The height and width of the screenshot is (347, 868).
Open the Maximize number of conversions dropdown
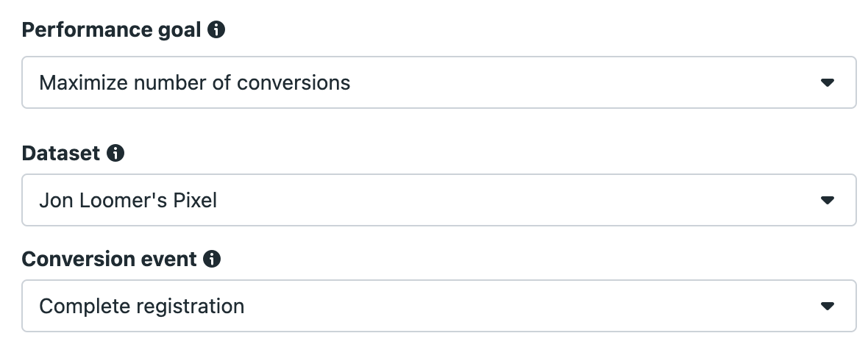coord(439,82)
